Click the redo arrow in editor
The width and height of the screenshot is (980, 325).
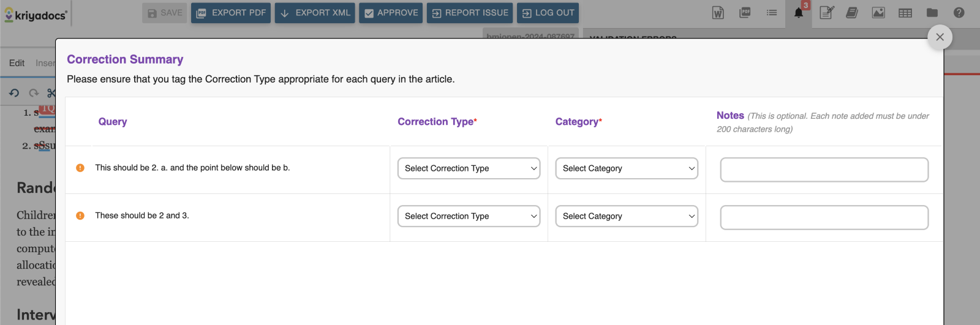34,93
